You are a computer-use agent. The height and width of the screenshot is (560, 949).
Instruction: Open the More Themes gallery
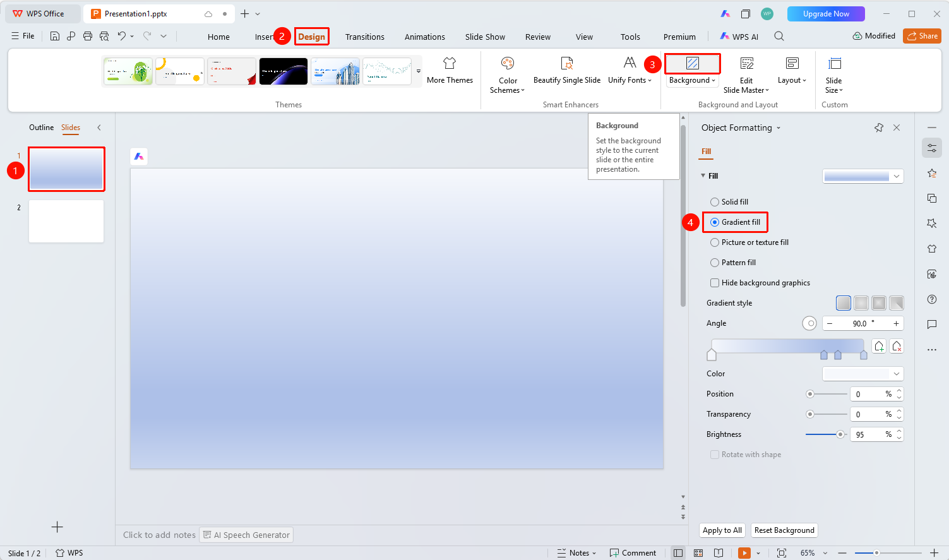(450, 70)
